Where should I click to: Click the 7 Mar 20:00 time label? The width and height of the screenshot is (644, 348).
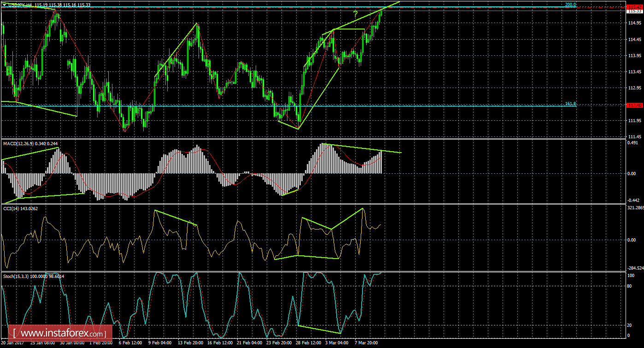coord(367,343)
